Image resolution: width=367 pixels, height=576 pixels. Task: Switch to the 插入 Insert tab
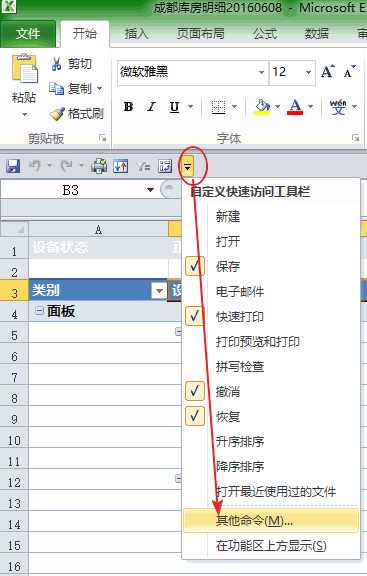pos(136,34)
